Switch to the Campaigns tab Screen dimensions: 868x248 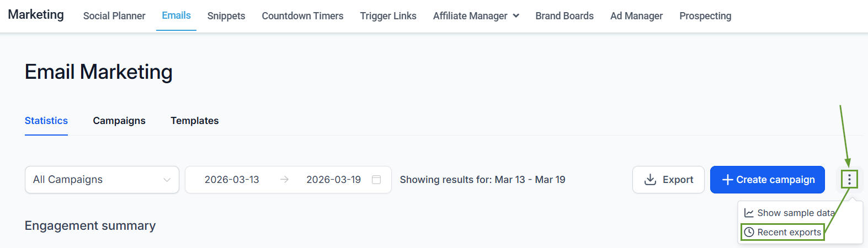[119, 121]
